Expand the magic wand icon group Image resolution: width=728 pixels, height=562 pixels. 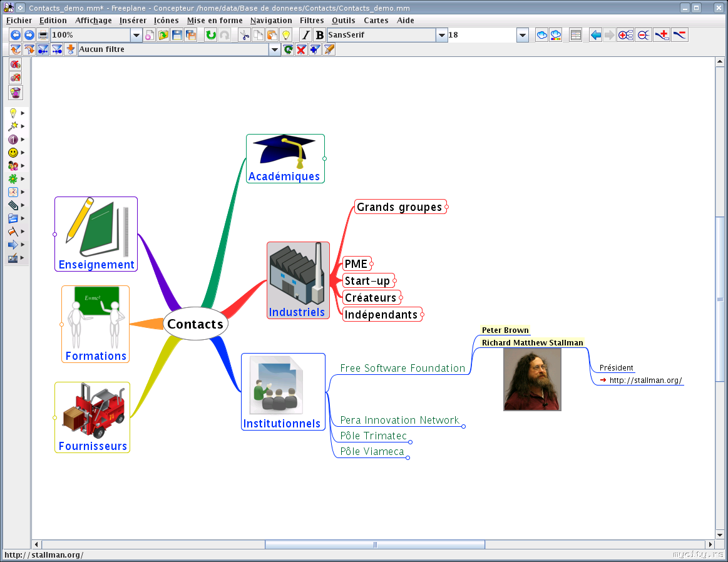click(x=16, y=126)
